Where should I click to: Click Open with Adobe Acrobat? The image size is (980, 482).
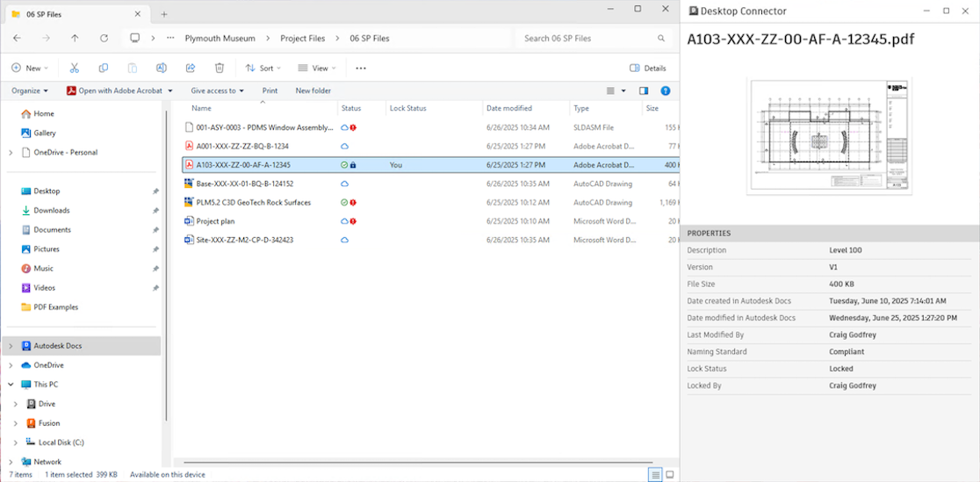pos(115,90)
